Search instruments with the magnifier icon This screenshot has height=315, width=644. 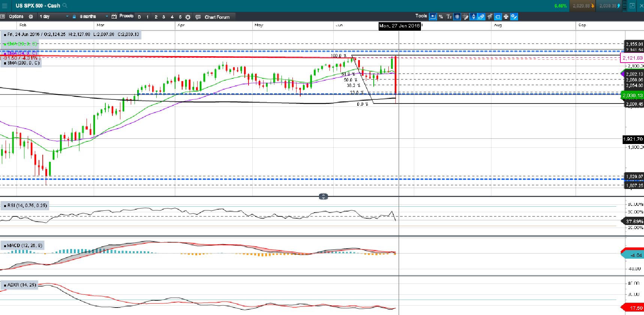tap(65, 5)
